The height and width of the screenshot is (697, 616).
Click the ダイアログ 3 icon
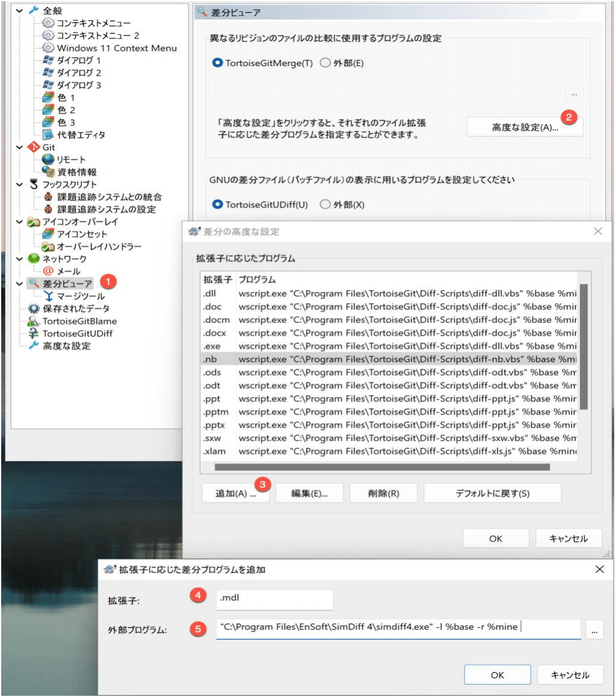click(x=48, y=85)
